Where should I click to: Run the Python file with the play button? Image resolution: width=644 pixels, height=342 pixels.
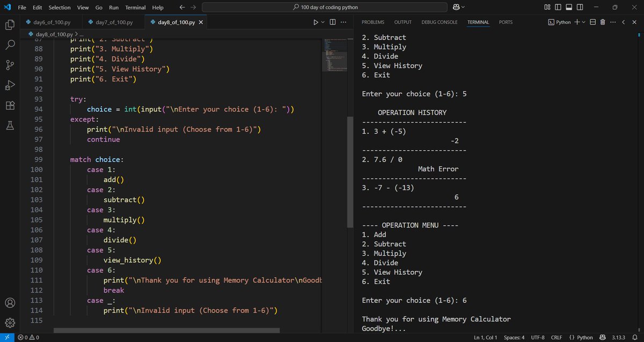[316, 22]
